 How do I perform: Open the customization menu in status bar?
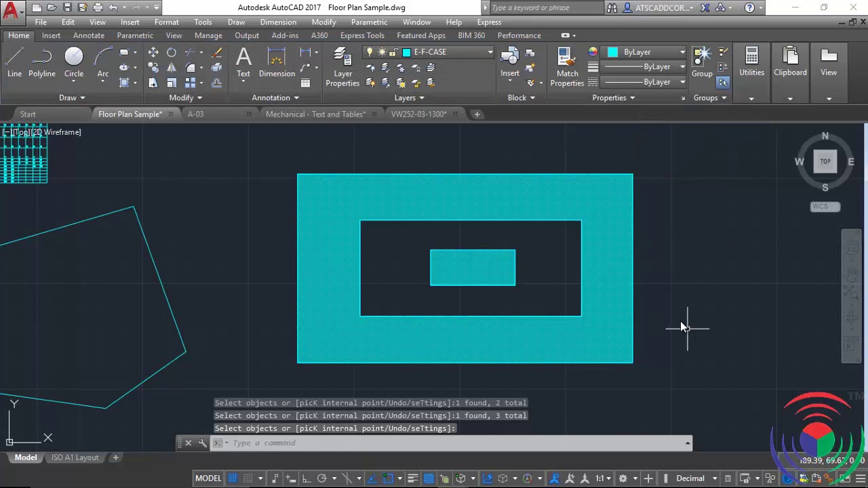(861, 479)
